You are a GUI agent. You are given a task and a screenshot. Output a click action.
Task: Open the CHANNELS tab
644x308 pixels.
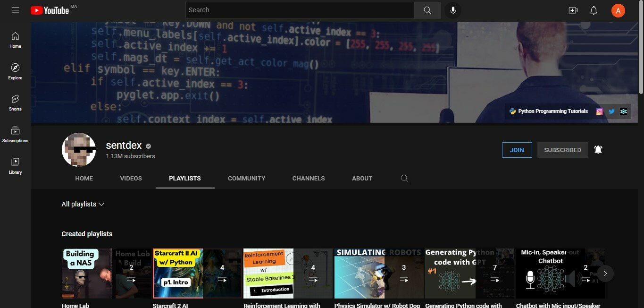pos(309,178)
